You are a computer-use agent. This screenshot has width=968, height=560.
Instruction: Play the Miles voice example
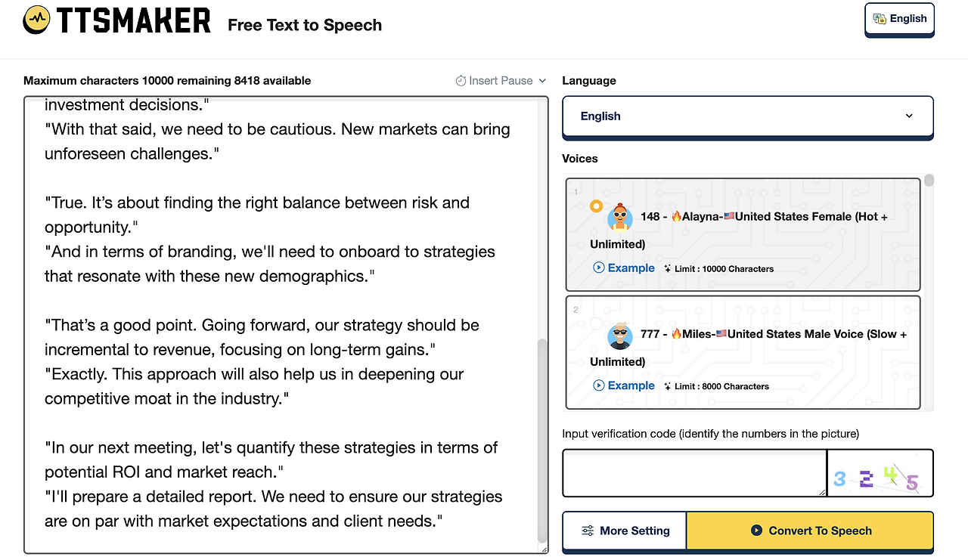[x=624, y=385]
